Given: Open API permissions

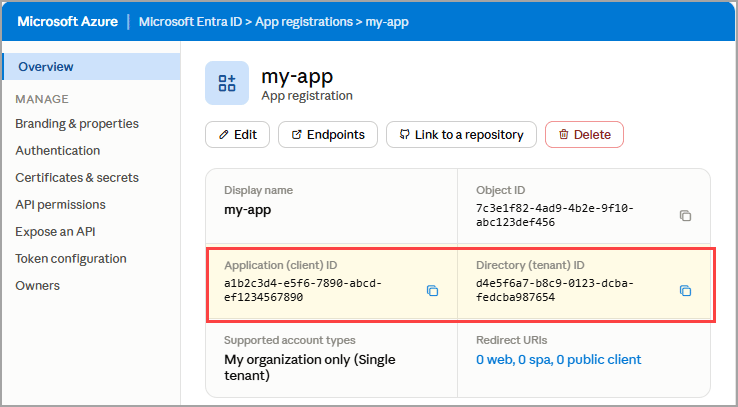Looking at the screenshot, I should click(60, 205).
